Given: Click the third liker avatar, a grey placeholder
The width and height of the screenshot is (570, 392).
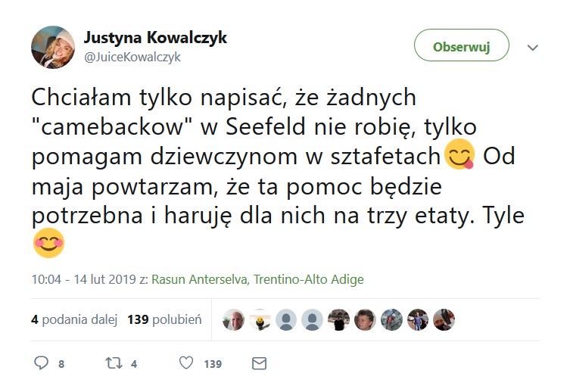Looking at the screenshot, I should pyautogui.click(x=286, y=320).
